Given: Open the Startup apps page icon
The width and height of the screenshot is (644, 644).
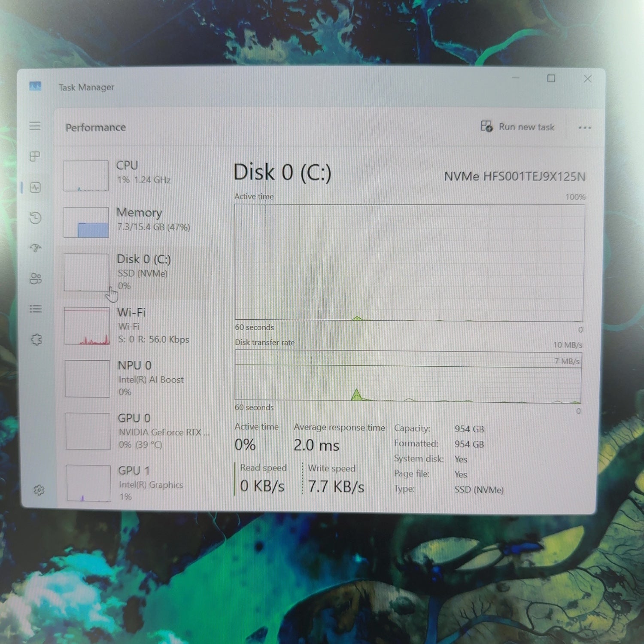Looking at the screenshot, I should pyautogui.click(x=36, y=248).
